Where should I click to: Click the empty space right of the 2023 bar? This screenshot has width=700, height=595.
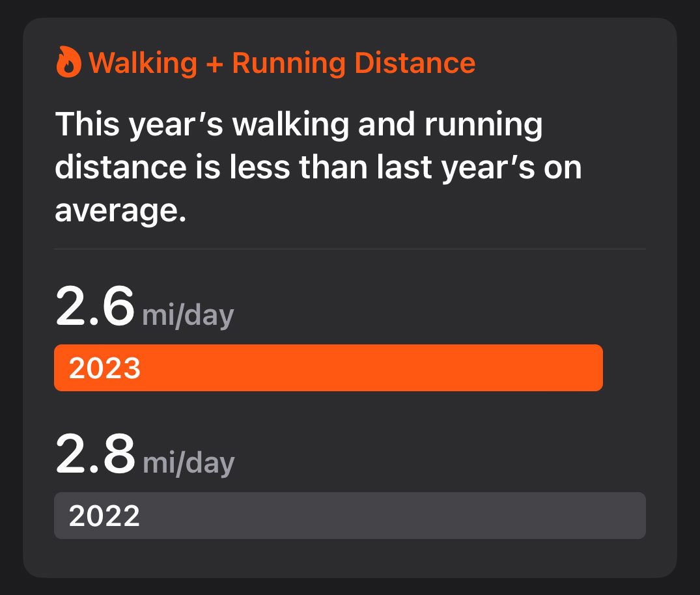coord(624,368)
